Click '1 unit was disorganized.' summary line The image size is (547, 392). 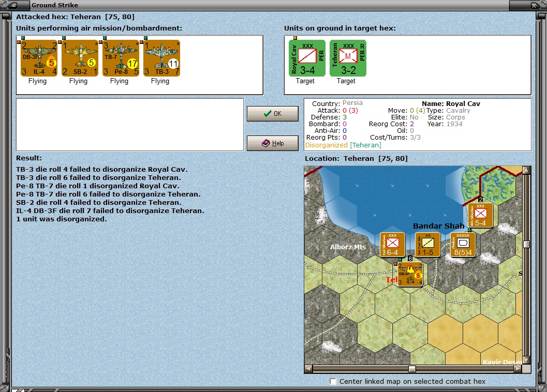[x=62, y=219]
